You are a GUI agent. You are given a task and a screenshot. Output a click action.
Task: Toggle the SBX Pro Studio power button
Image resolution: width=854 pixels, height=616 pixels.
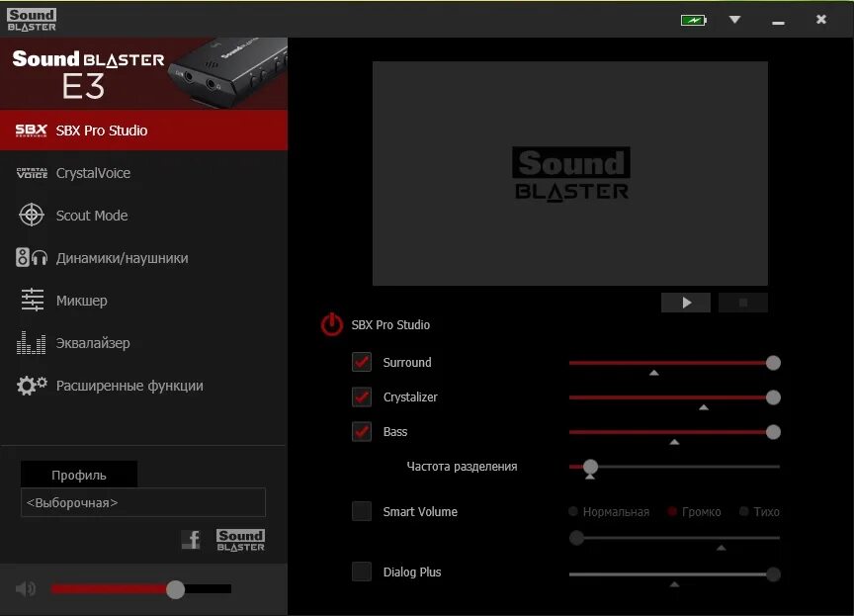pos(332,324)
